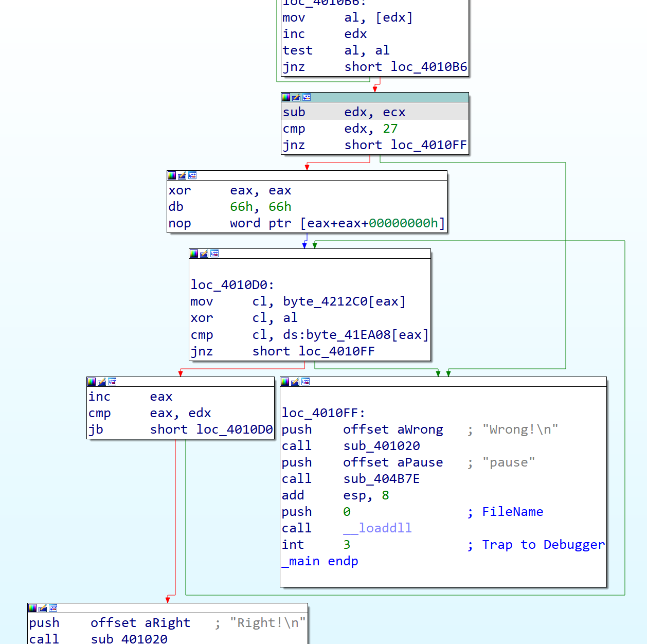Click the group-node icon on inc eax block
Screen dimensions: 647x644
point(112,382)
